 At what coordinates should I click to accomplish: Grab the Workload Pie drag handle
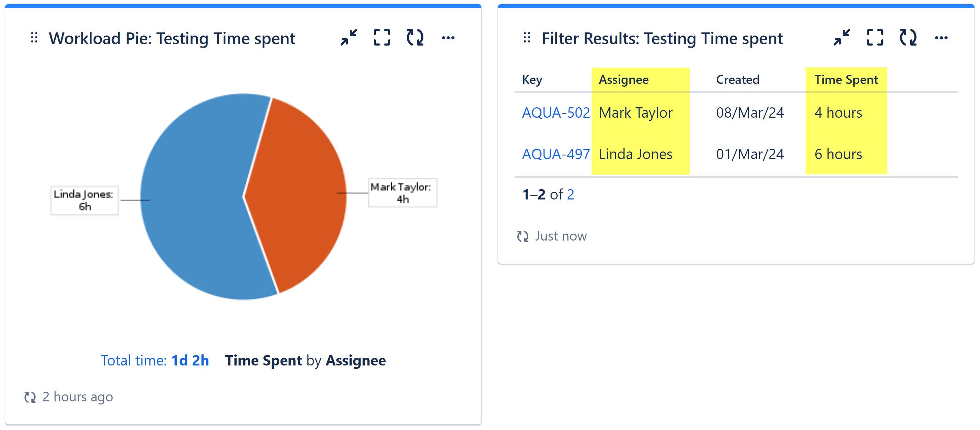click(34, 37)
